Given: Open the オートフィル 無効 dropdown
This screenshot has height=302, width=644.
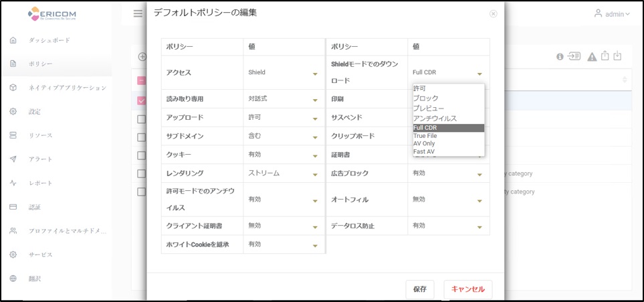Looking at the screenshot, I should [449, 200].
